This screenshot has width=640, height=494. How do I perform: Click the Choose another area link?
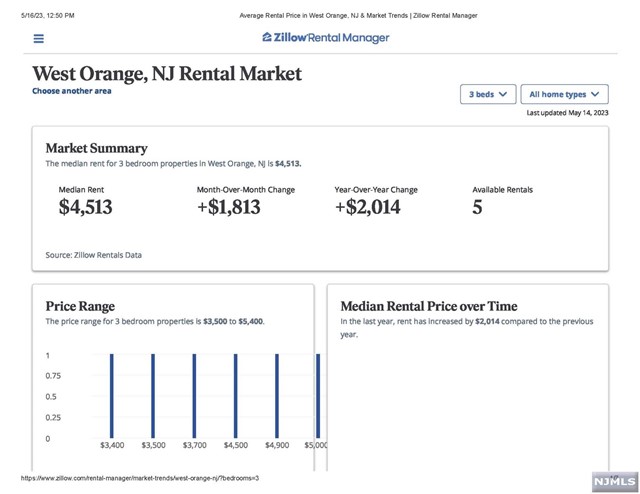(72, 91)
